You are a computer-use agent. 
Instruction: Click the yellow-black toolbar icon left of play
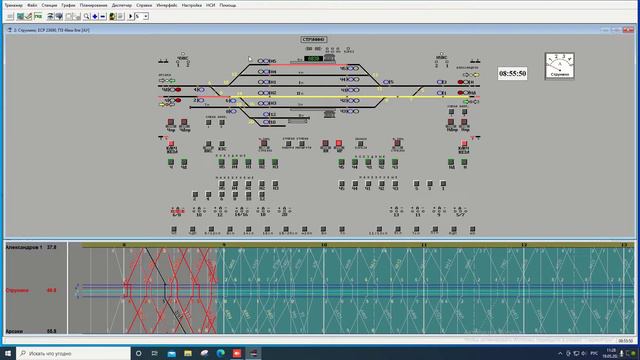112,16
